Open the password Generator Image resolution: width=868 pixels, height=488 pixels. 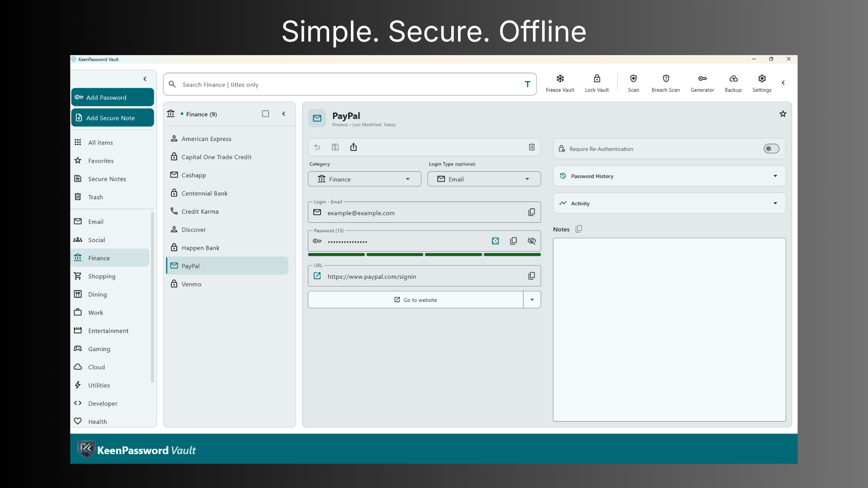tap(702, 84)
